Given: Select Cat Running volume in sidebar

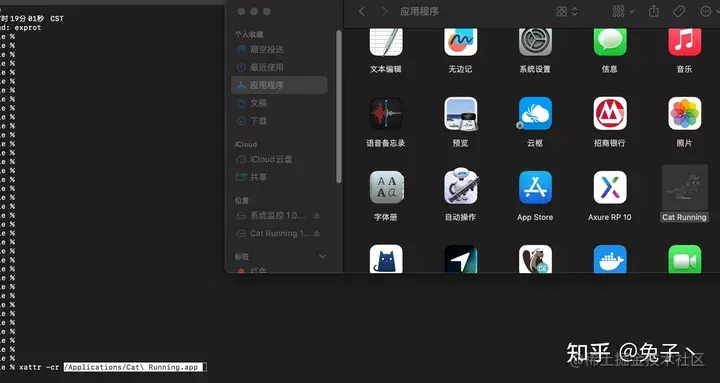Looking at the screenshot, I should pos(273,233).
